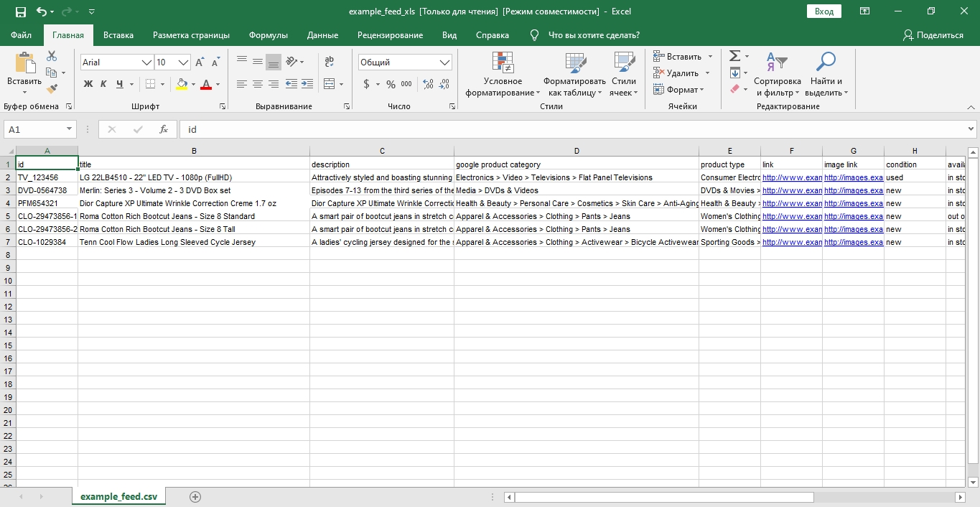Align text right
980x507 pixels.
click(x=274, y=84)
